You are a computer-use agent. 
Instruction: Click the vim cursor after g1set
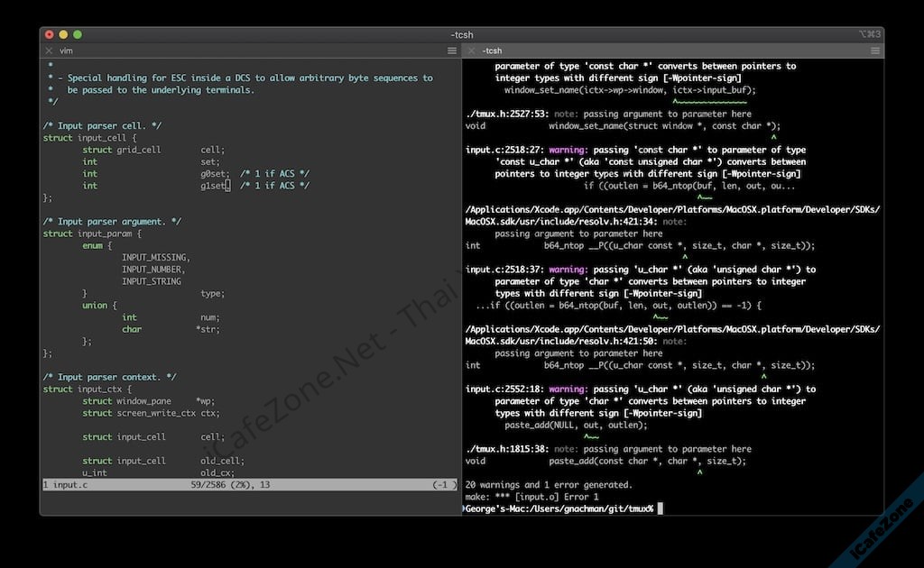click(x=228, y=186)
